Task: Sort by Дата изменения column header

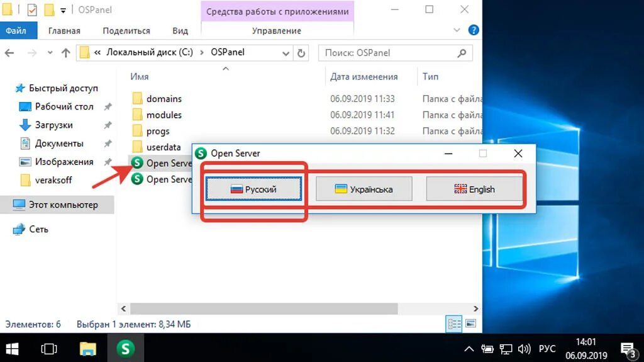Action: pyautogui.click(x=364, y=77)
